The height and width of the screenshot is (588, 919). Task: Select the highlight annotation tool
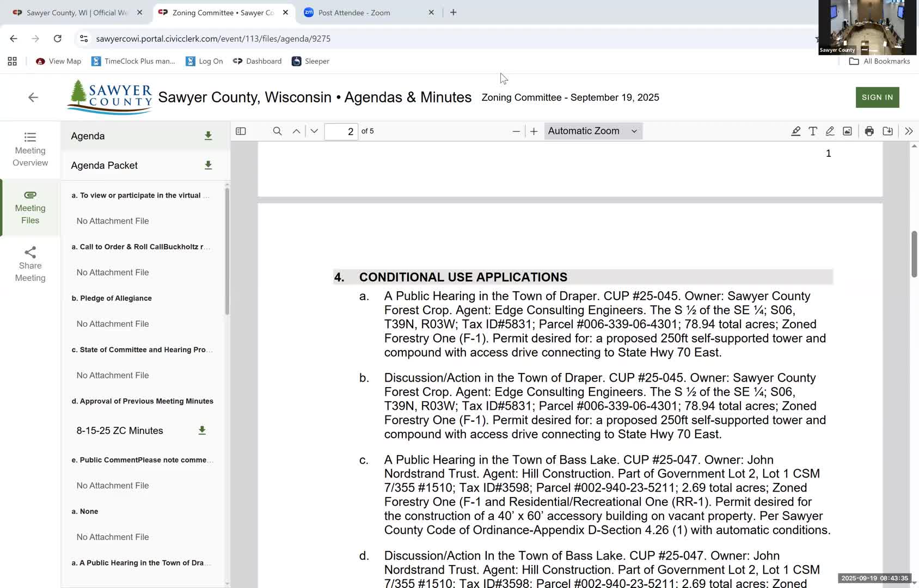795,131
